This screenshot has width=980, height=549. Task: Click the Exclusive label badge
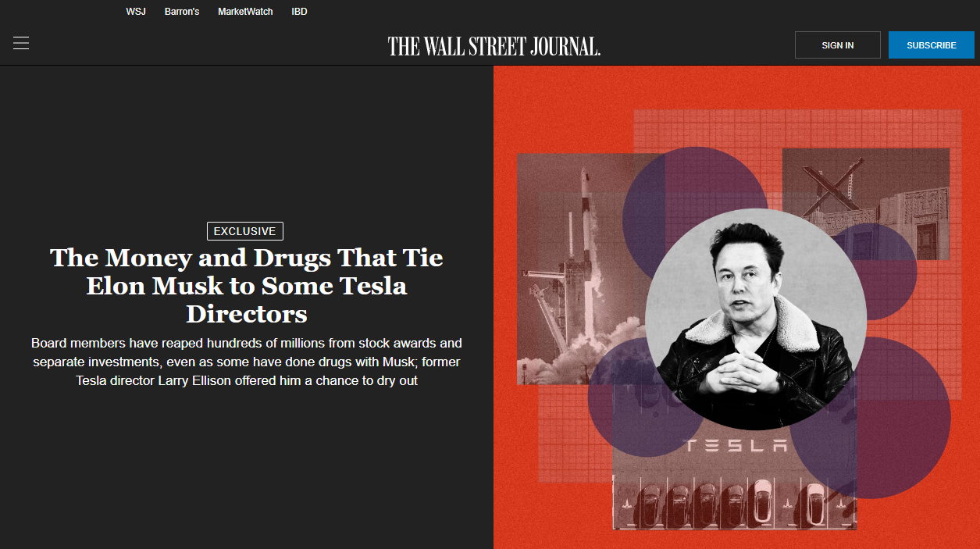245,231
